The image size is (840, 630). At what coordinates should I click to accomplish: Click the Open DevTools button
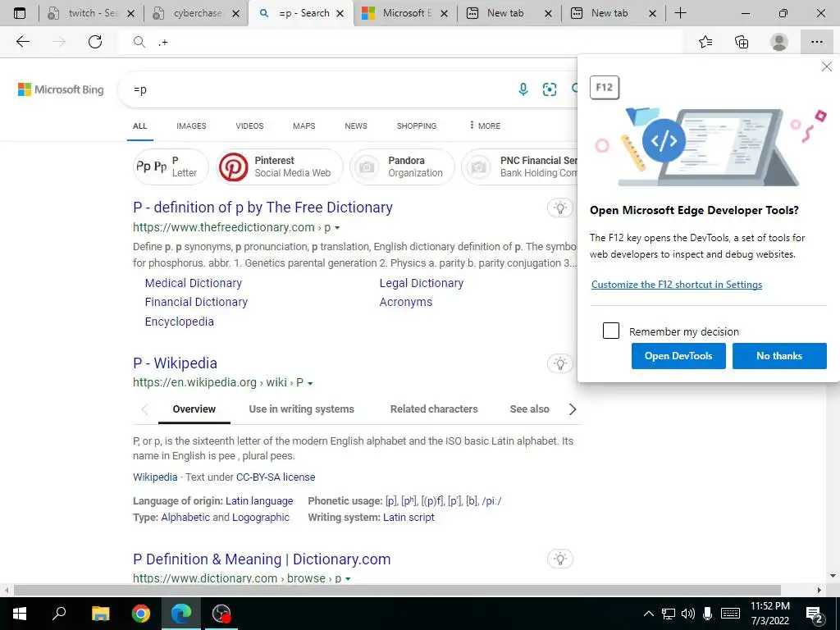(678, 356)
